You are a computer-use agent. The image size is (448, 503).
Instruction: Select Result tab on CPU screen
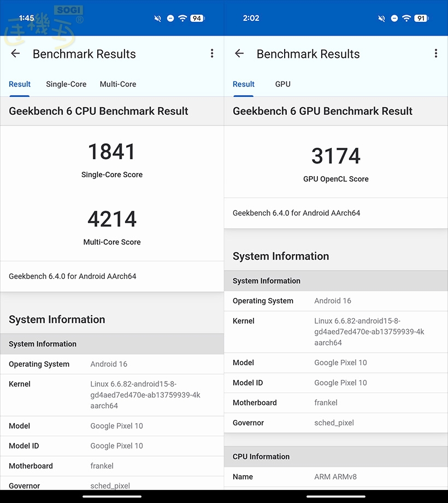(x=20, y=84)
